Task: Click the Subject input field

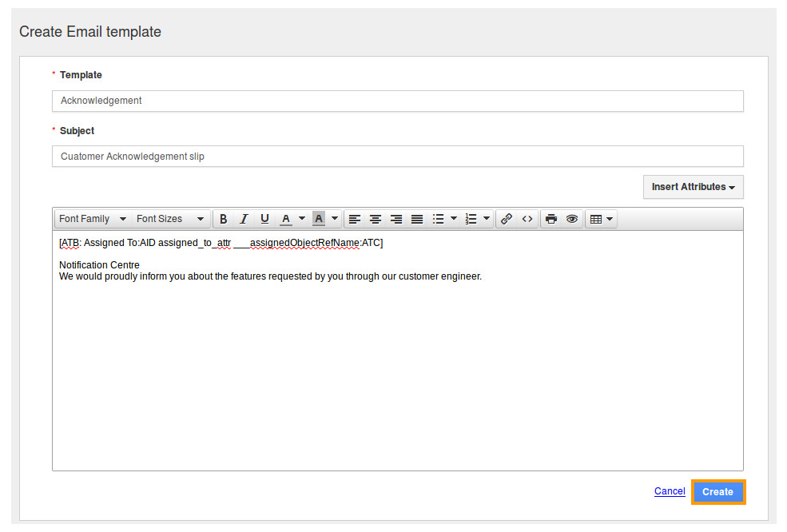Action: tap(397, 157)
